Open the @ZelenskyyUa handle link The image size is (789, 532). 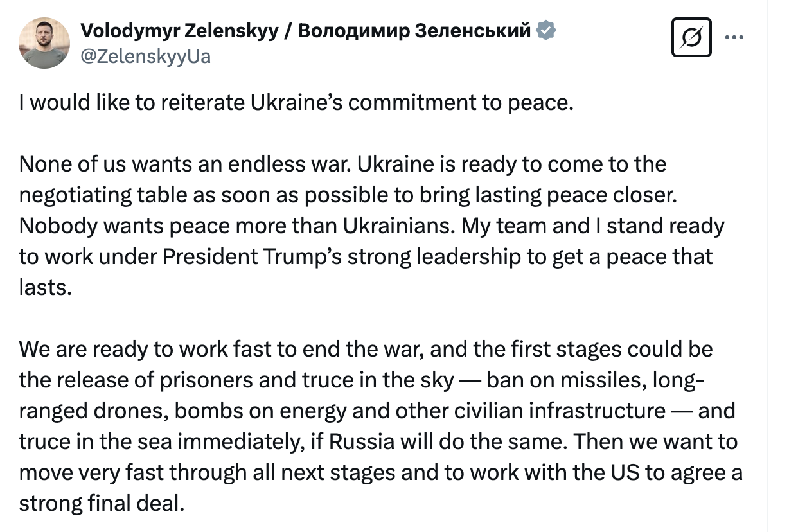click(x=145, y=57)
